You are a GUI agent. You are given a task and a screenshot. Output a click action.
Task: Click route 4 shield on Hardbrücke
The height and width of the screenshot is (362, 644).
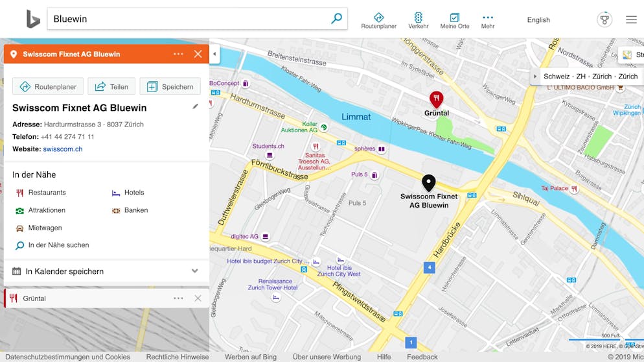(x=429, y=267)
